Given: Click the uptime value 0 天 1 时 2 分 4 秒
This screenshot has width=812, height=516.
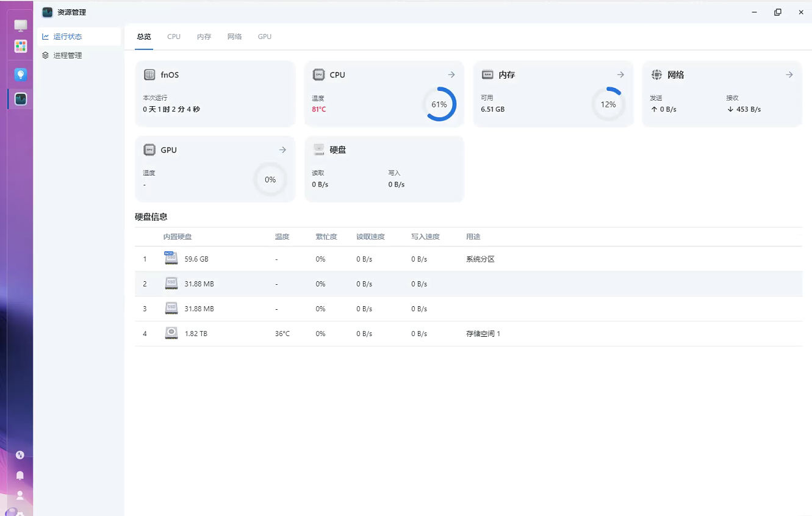Looking at the screenshot, I should pos(171,110).
